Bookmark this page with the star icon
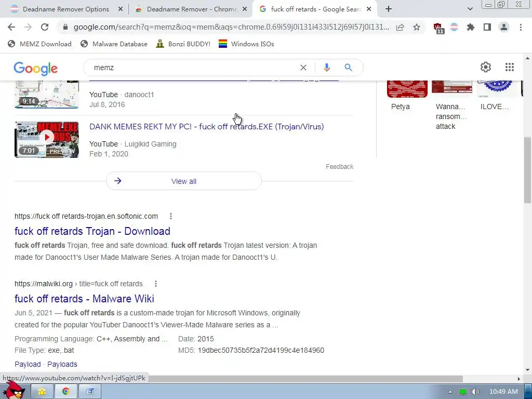Viewport: 532px width, 399px height. (x=417, y=27)
